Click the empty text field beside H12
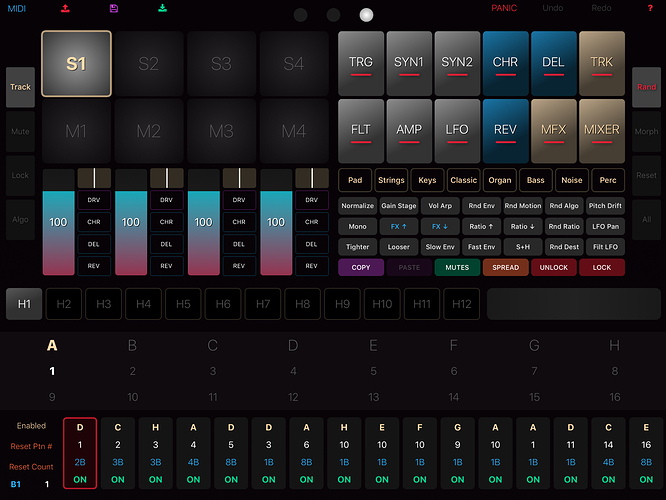The image size is (666, 500). tap(574, 304)
